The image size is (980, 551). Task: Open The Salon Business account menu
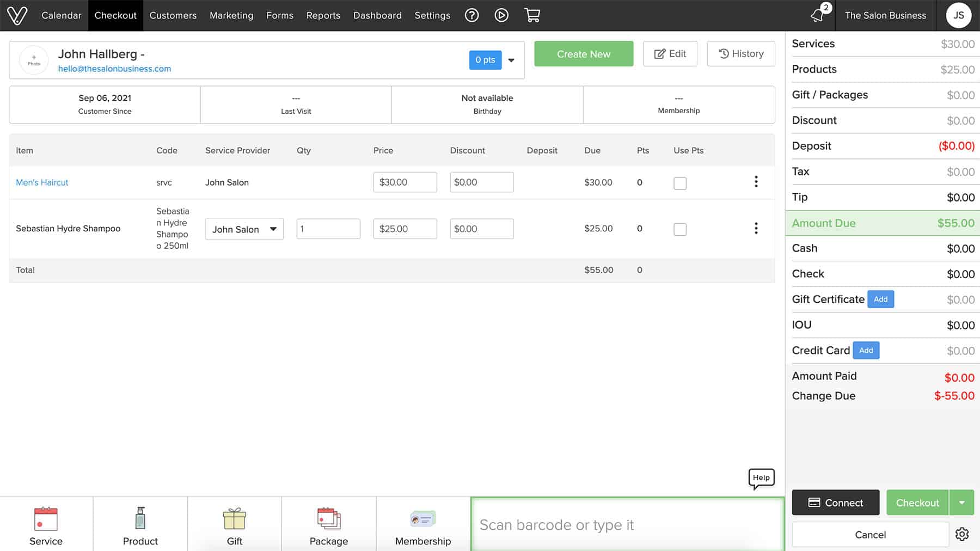click(x=885, y=15)
